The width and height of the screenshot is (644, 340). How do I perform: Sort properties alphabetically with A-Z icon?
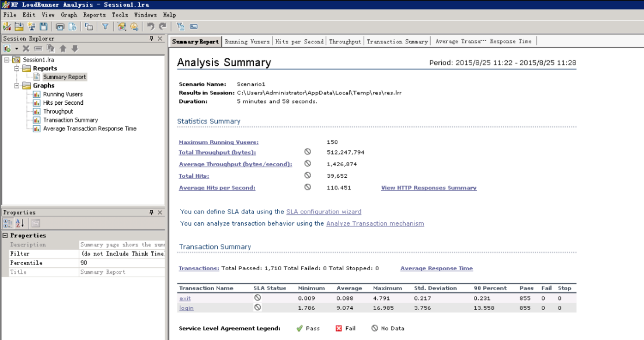(20, 223)
